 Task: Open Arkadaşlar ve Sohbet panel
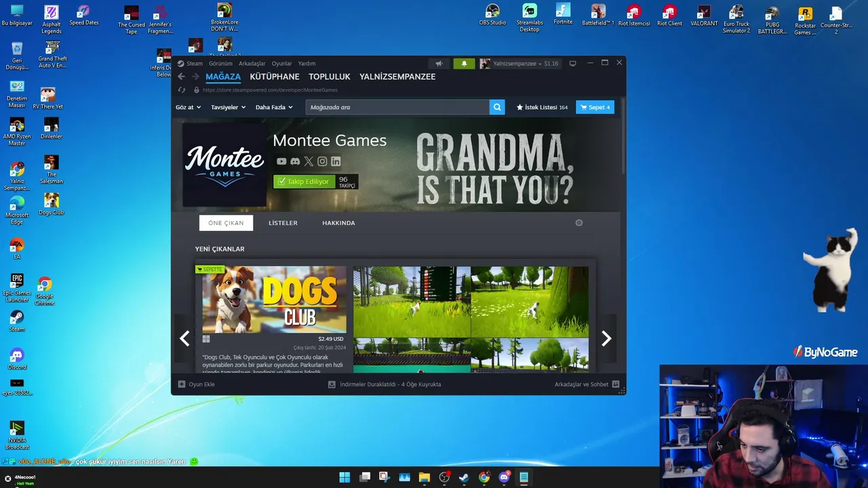[x=587, y=384]
